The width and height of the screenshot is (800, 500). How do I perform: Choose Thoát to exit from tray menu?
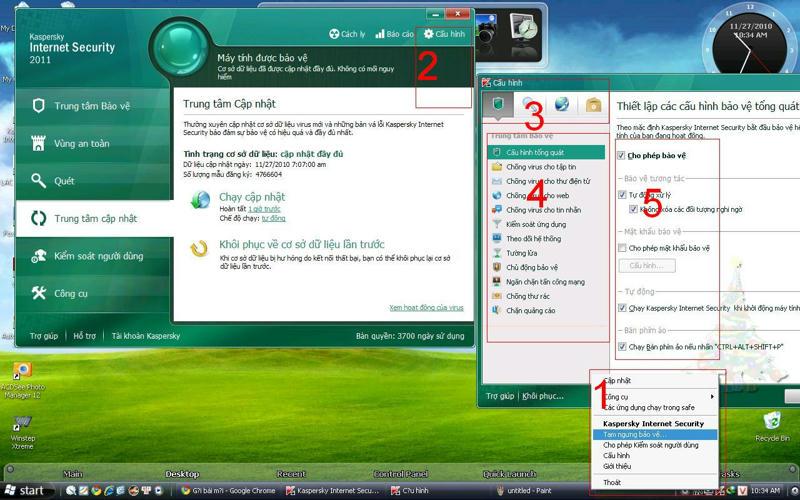coord(655,483)
